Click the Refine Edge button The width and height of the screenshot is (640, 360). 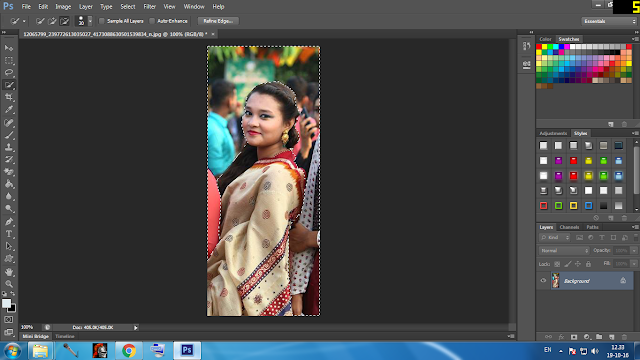(x=218, y=21)
